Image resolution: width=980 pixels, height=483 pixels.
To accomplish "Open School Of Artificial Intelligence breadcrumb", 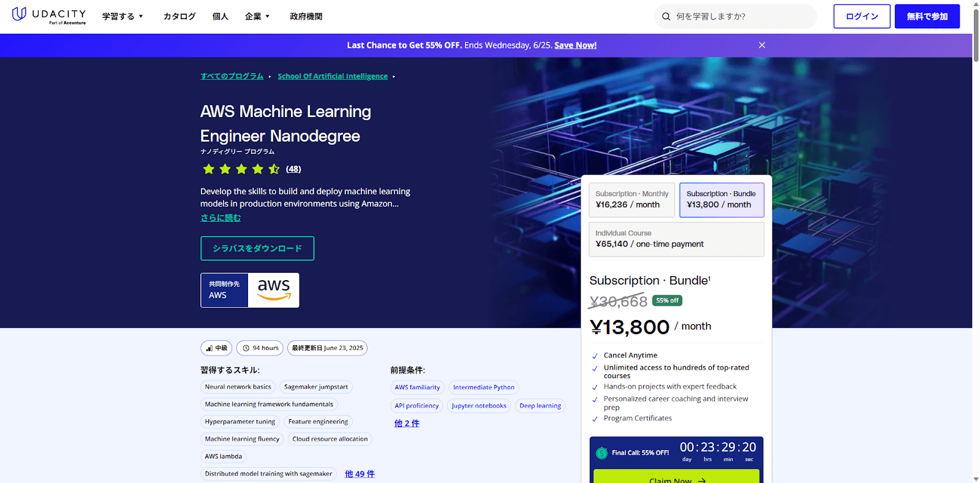I will pyautogui.click(x=333, y=76).
